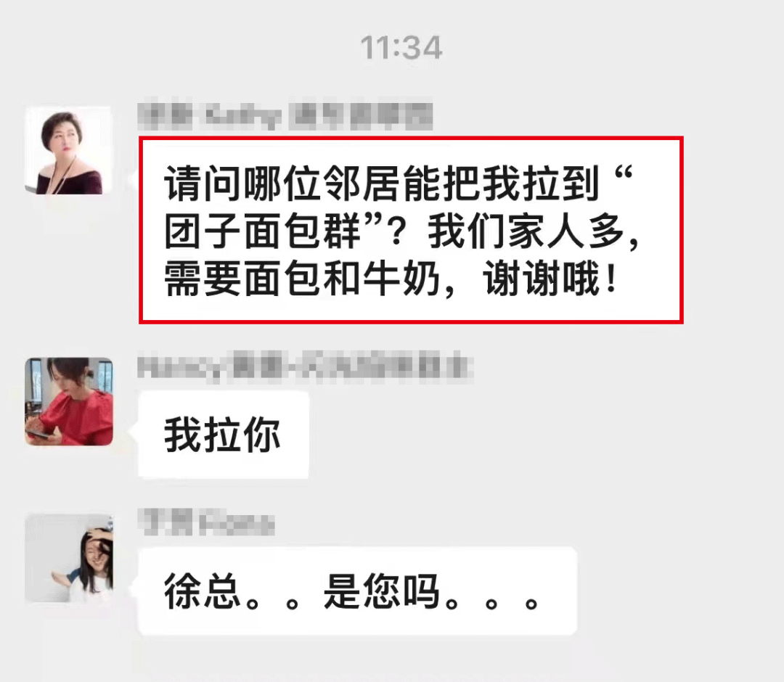Click the blurred name above 徐总 message
Screen dimensions: 784x682
(x=206, y=522)
